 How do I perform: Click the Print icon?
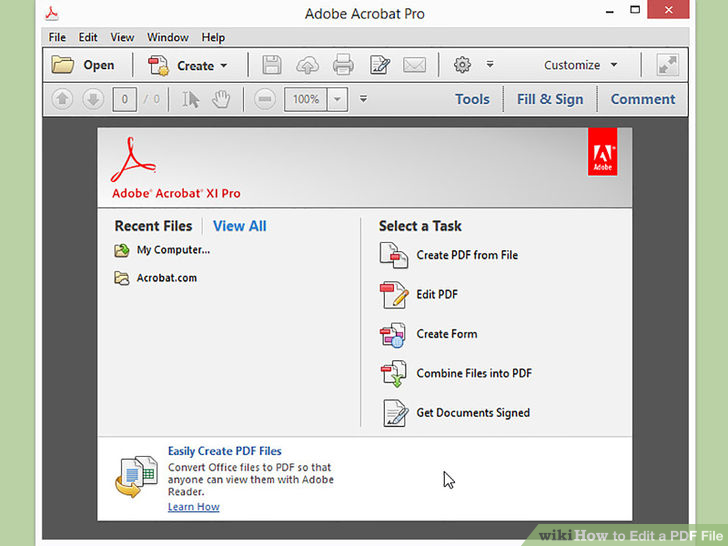click(343, 65)
